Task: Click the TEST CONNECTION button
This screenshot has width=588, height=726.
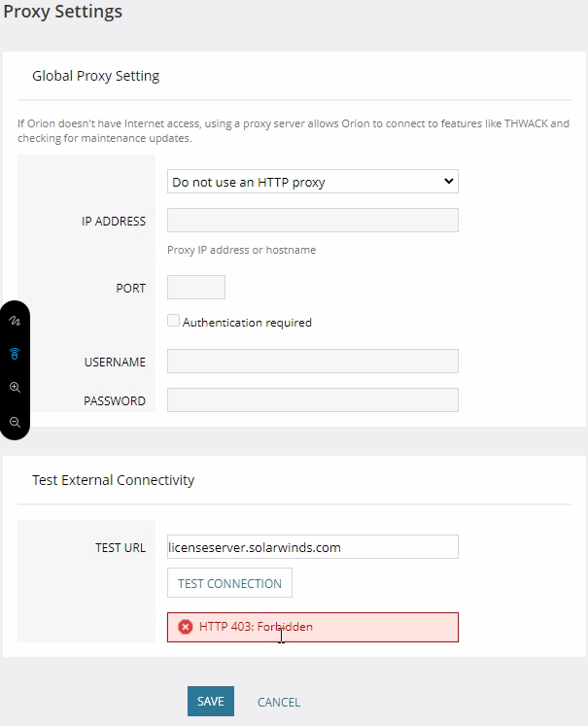Action: click(x=229, y=583)
